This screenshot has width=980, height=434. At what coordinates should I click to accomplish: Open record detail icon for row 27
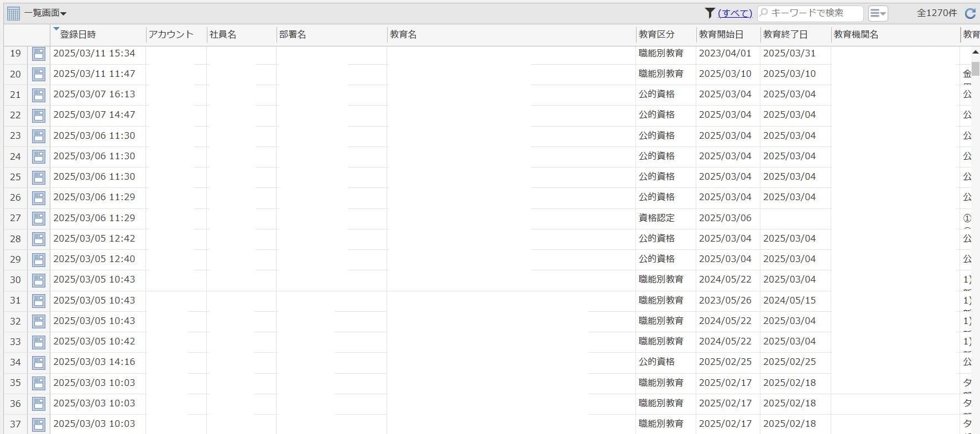39,218
